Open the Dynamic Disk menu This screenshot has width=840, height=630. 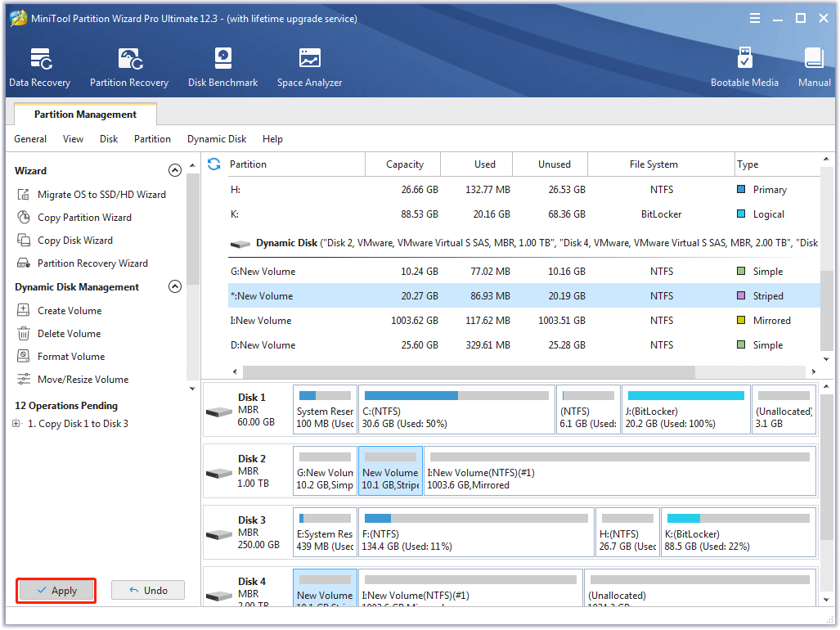(x=217, y=139)
